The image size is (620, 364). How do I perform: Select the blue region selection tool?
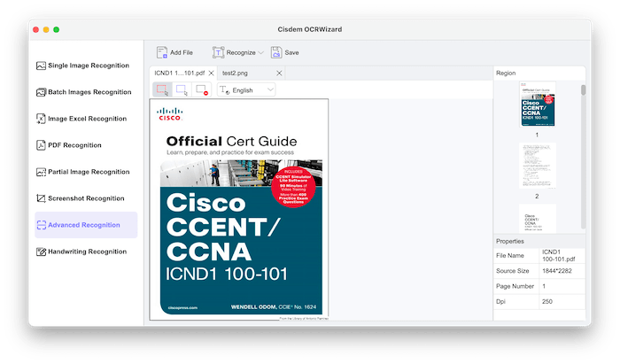[182, 89]
